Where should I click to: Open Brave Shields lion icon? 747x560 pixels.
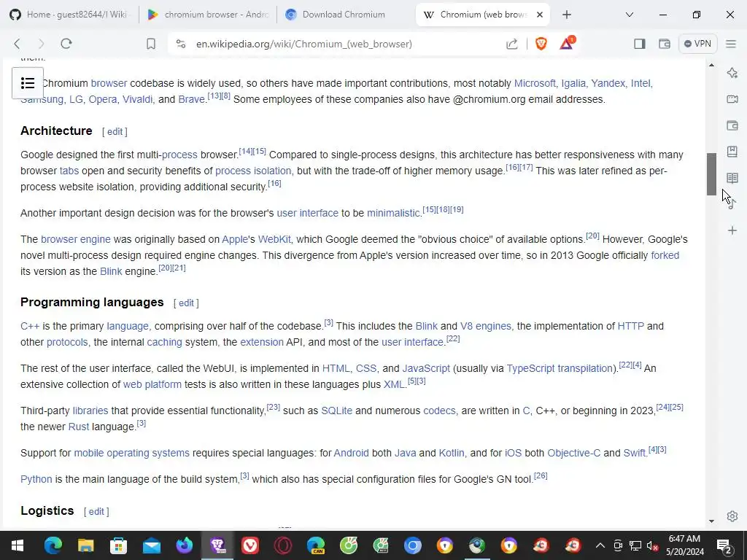pyautogui.click(x=541, y=44)
